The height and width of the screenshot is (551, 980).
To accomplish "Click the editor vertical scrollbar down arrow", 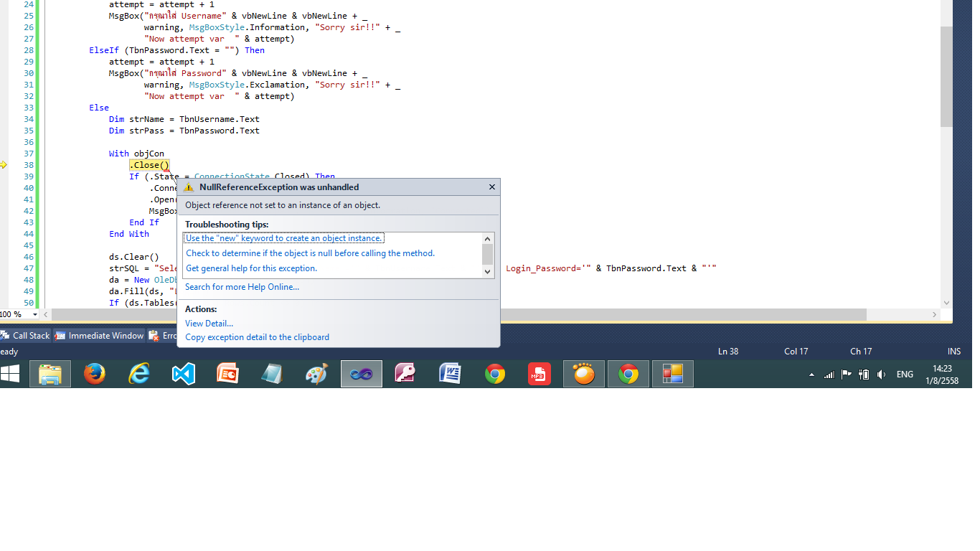I will [x=946, y=303].
